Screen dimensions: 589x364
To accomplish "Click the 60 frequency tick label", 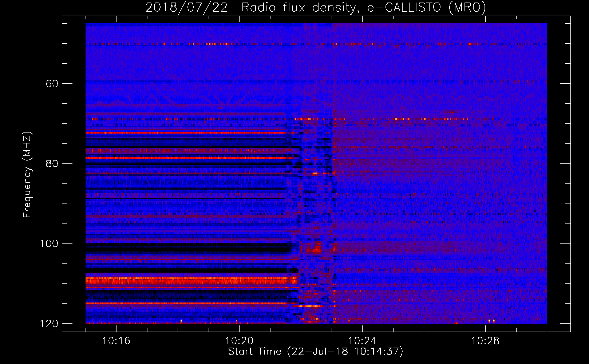I will coord(52,84).
